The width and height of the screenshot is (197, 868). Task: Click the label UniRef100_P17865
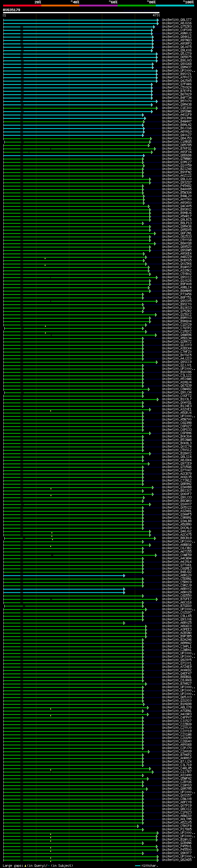point(177,829)
